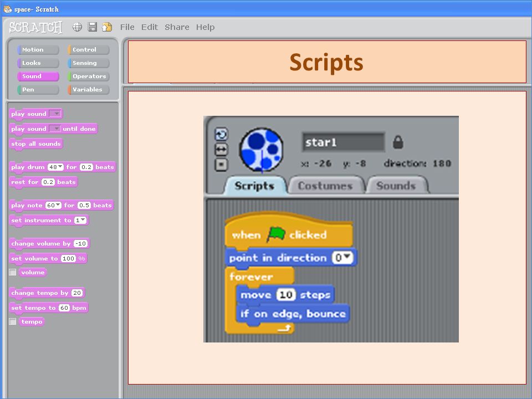532x399 pixels.
Task: Click the 100 field in set volume block
Action: (x=68, y=259)
